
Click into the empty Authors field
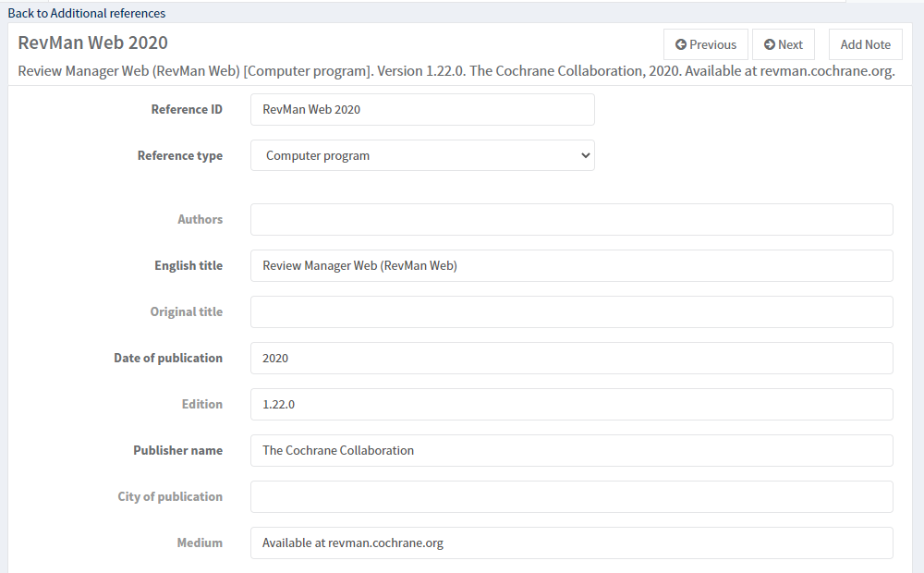[x=571, y=219]
